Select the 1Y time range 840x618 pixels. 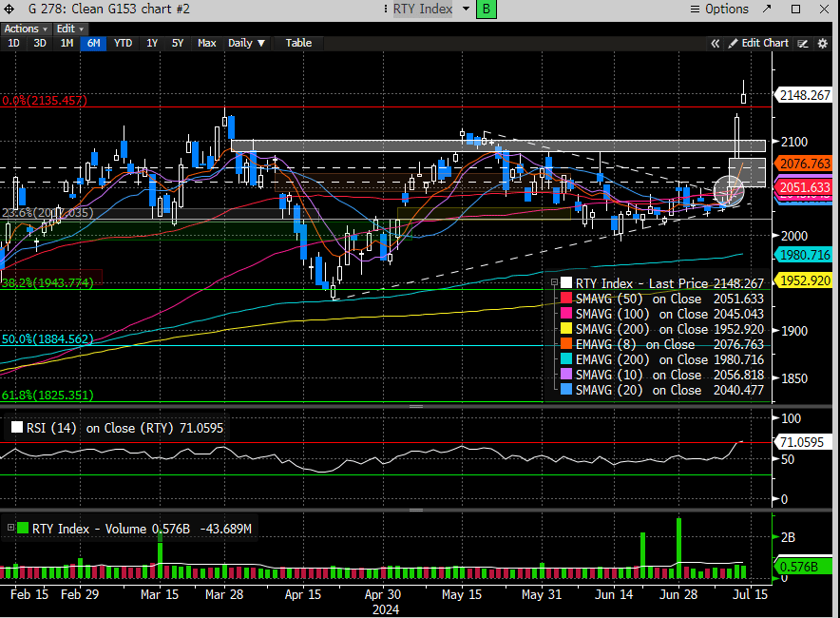coord(152,43)
